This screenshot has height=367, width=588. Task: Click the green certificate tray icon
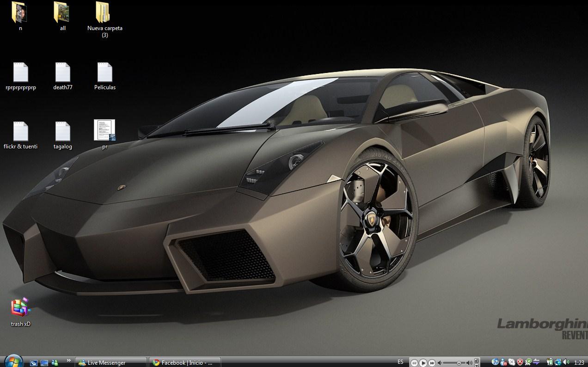click(x=528, y=362)
